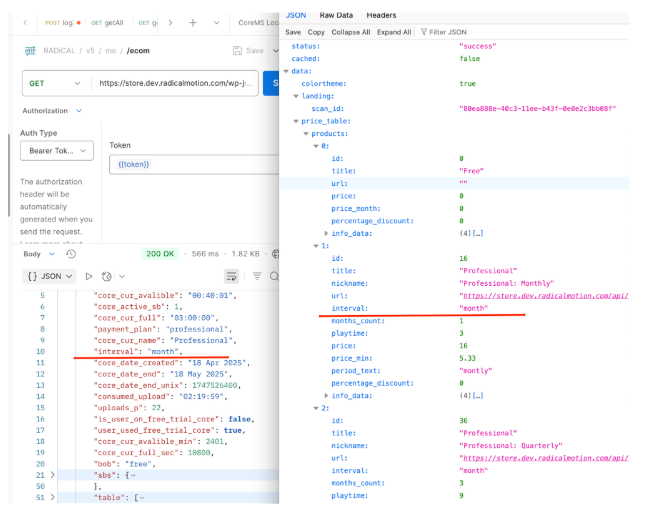Switch to the JSON viewer tab

296,15
